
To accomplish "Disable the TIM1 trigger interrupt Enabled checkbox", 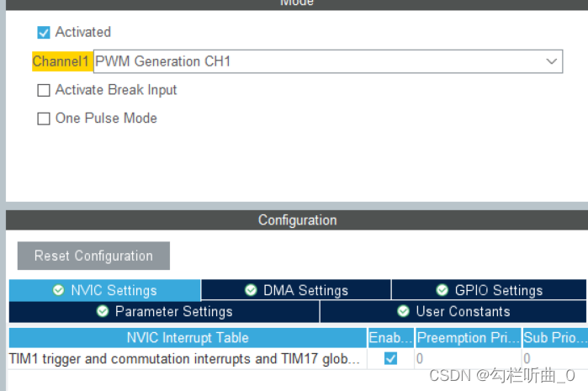I will [x=390, y=358].
